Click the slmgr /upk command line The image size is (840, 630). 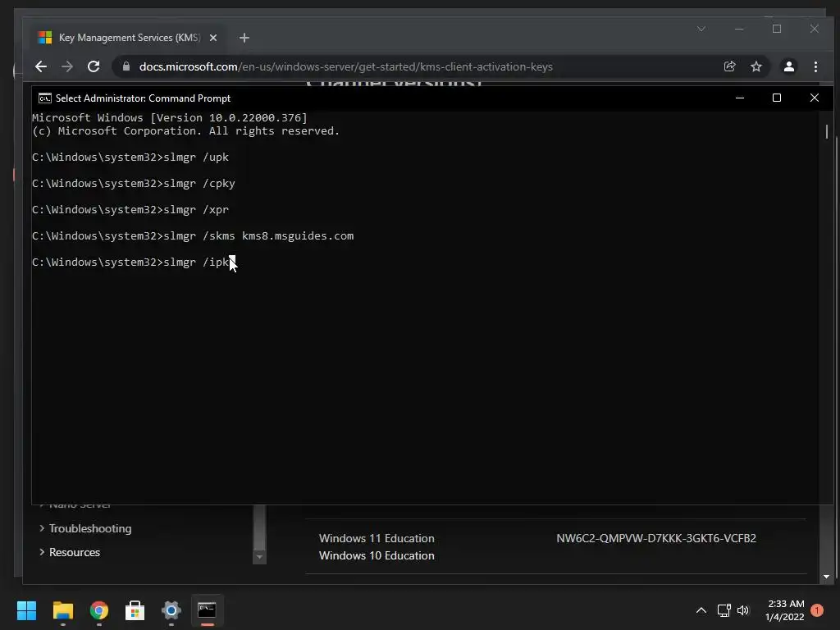(x=130, y=157)
